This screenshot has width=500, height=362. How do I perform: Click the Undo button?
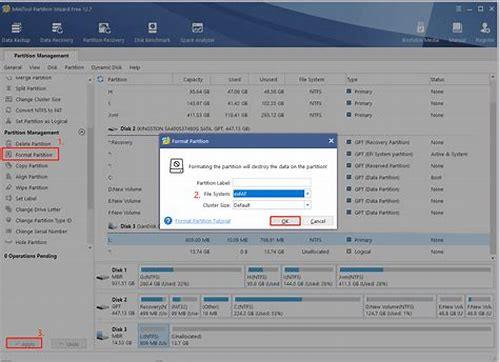(x=68, y=344)
